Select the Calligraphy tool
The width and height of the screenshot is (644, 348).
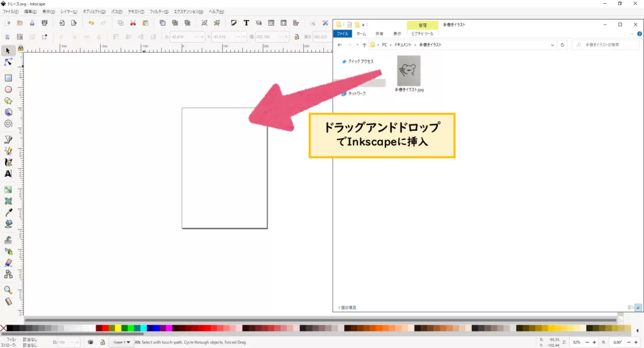click(x=8, y=163)
